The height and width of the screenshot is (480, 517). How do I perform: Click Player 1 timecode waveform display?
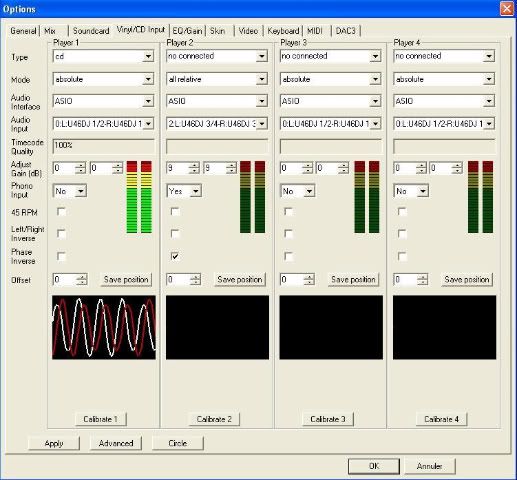click(104, 327)
